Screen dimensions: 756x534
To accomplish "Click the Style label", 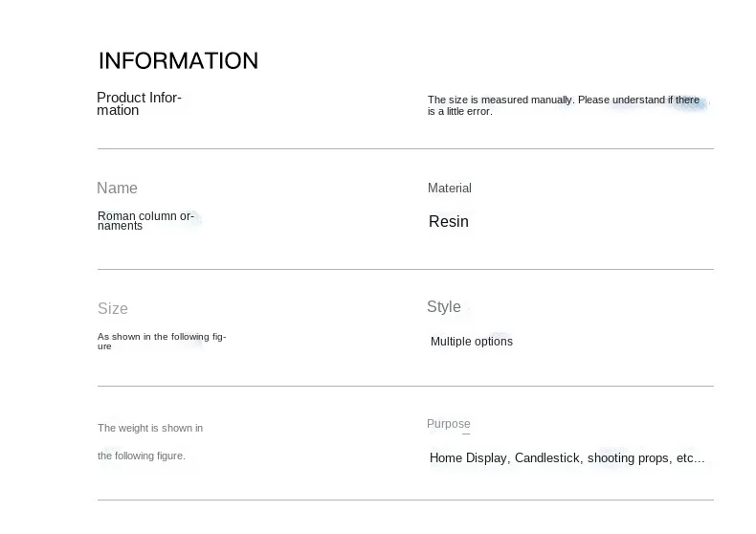I will 444,306.
